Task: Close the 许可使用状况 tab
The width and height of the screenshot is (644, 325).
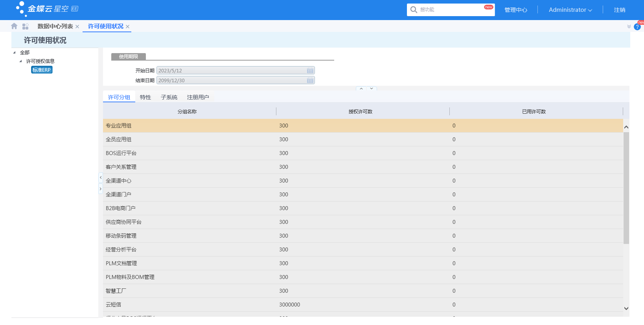Action: [128, 27]
